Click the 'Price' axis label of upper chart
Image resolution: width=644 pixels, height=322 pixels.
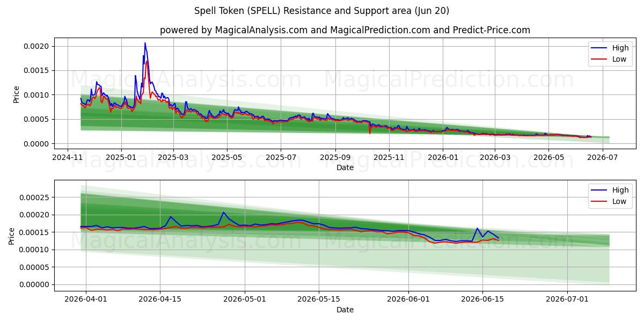(16, 94)
